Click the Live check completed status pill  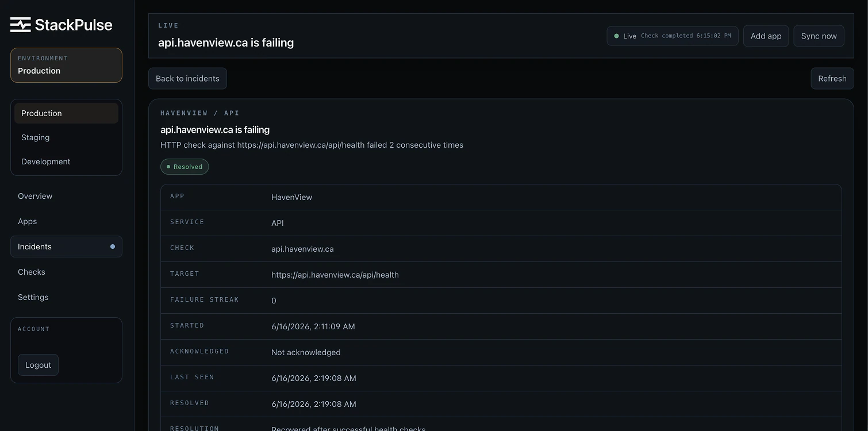pos(673,36)
